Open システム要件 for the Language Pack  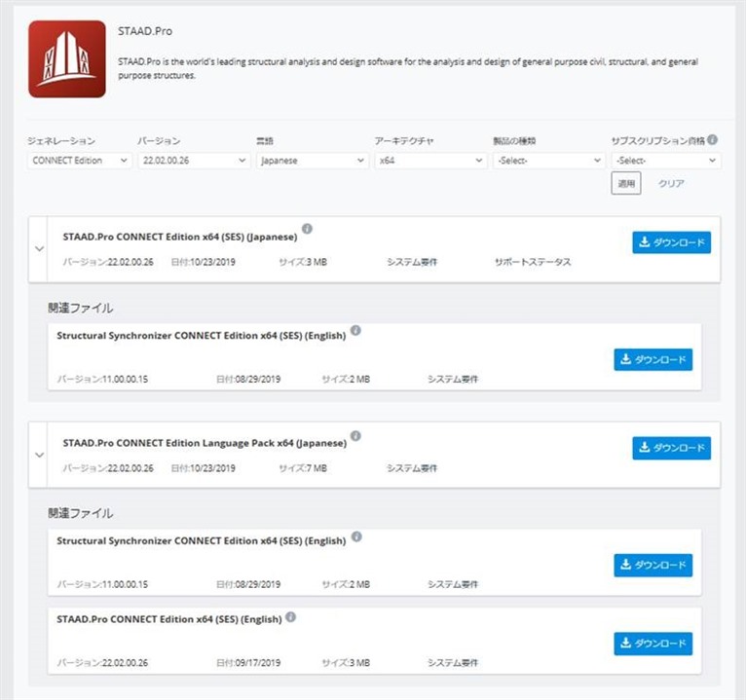pos(412,468)
